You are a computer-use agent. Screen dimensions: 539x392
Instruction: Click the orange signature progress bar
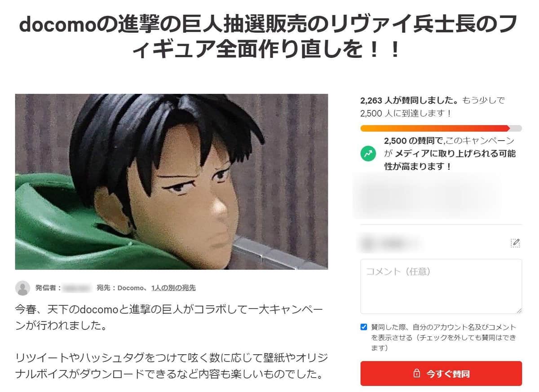point(441,128)
